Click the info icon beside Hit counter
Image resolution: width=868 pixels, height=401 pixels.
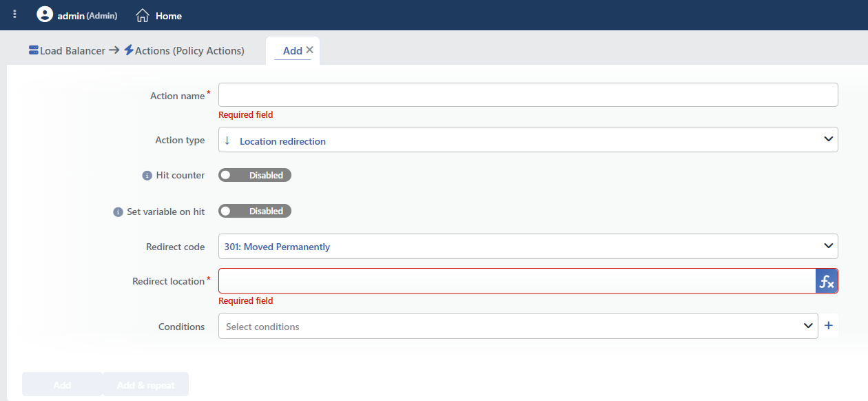(x=147, y=176)
